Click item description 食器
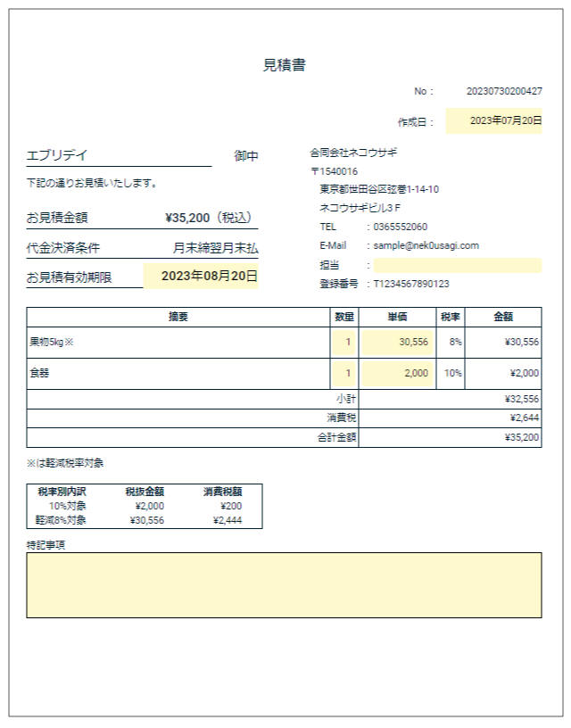Screen dimensions: 571x728 [39, 373]
